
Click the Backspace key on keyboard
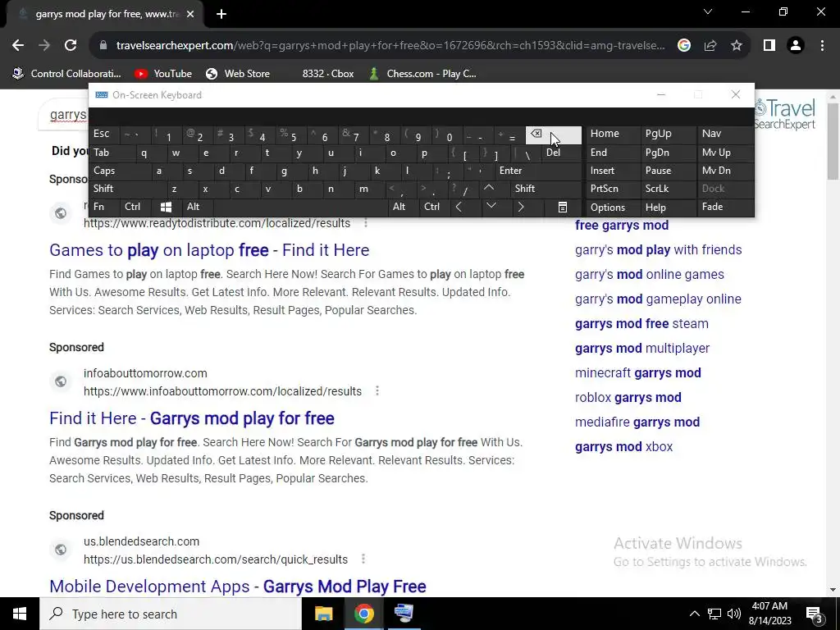tap(554, 135)
